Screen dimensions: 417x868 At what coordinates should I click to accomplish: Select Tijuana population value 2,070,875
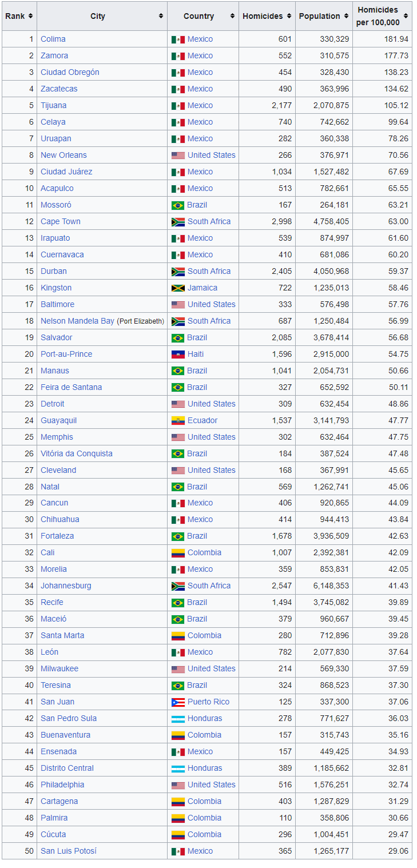point(331,105)
